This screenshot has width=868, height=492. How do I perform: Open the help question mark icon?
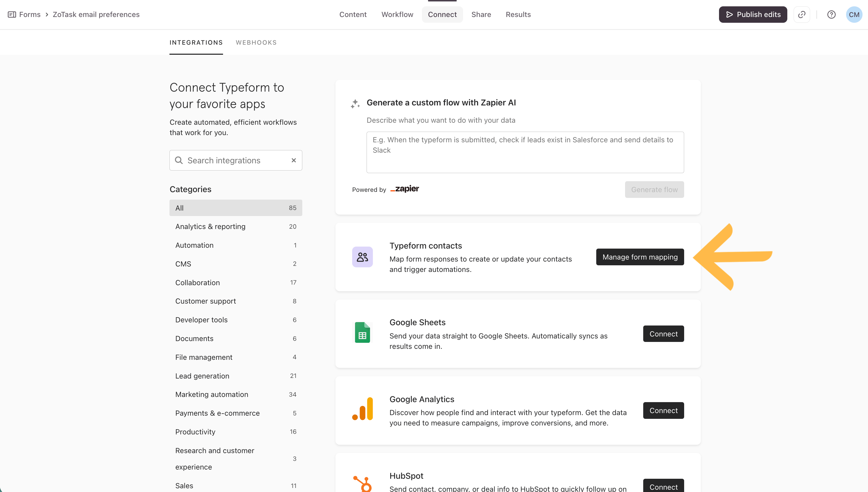point(831,14)
